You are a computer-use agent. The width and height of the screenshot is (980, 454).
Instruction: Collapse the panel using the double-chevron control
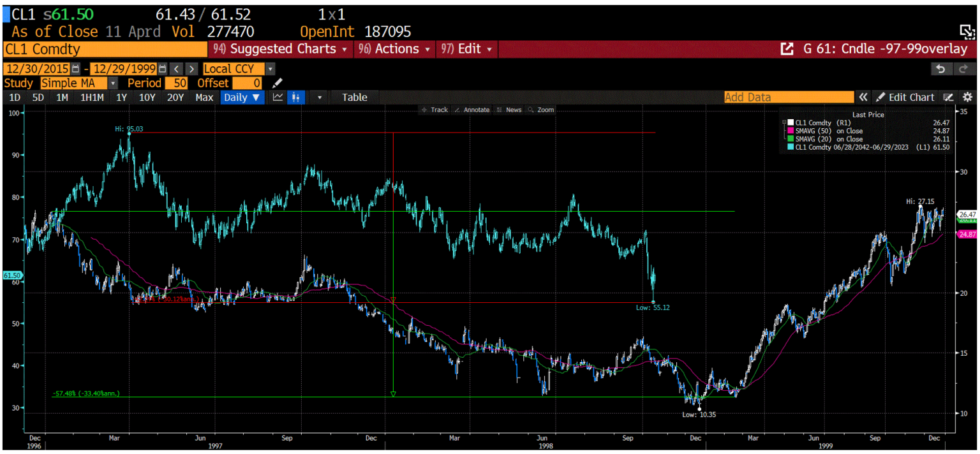coord(863,97)
